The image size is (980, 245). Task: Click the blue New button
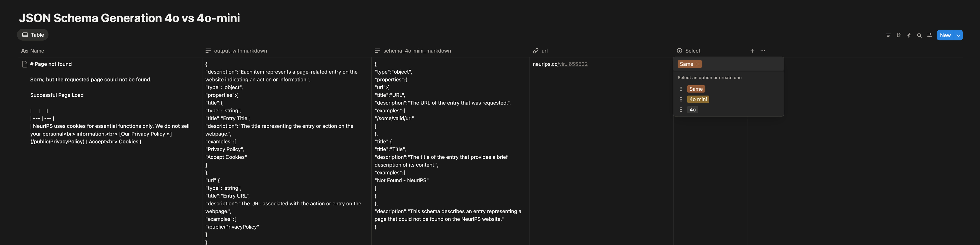pyautogui.click(x=946, y=35)
